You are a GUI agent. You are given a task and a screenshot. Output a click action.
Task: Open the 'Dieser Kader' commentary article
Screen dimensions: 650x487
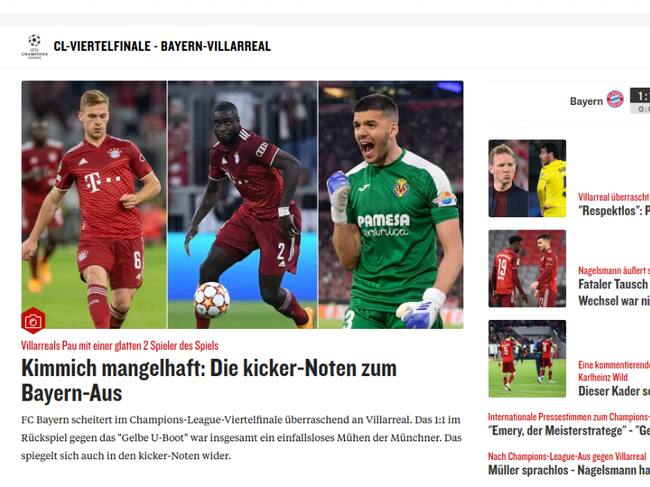(614, 391)
